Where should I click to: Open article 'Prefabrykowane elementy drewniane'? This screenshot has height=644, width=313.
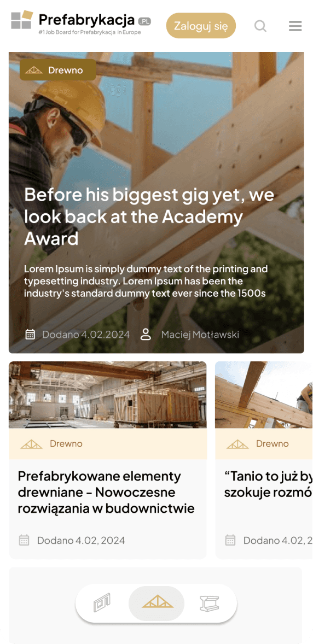106,493
